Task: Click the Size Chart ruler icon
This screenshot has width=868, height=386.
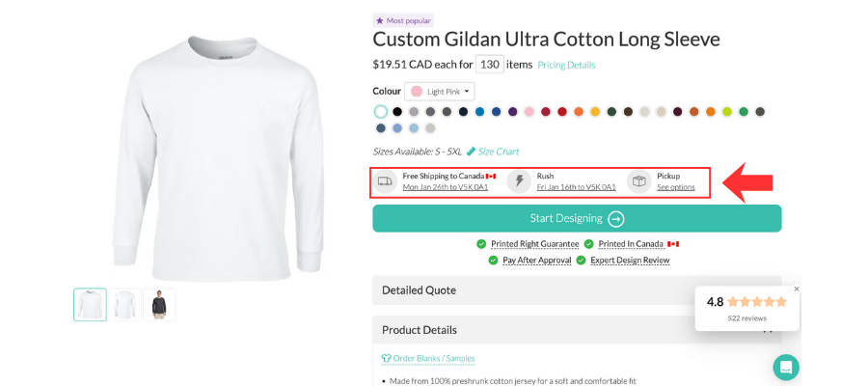Action: pos(471,152)
